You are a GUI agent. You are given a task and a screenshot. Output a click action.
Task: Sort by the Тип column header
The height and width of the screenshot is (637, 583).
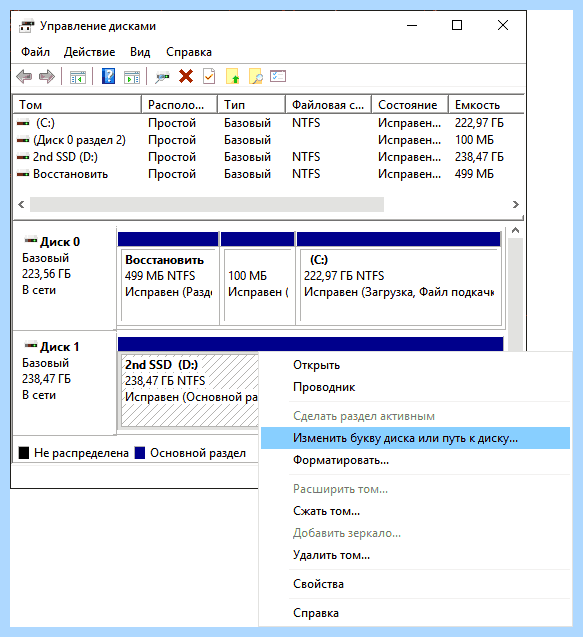click(x=251, y=105)
